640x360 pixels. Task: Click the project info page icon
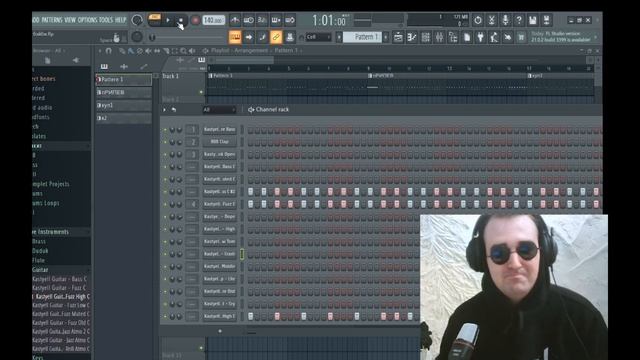[x=467, y=37]
